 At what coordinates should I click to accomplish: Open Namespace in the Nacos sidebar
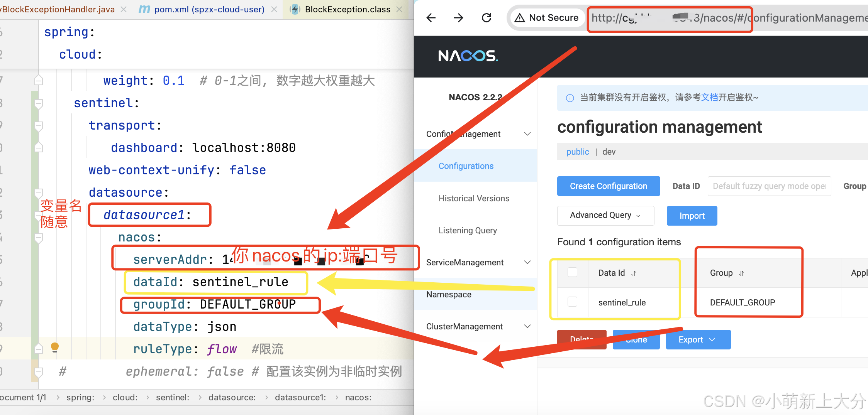click(449, 294)
